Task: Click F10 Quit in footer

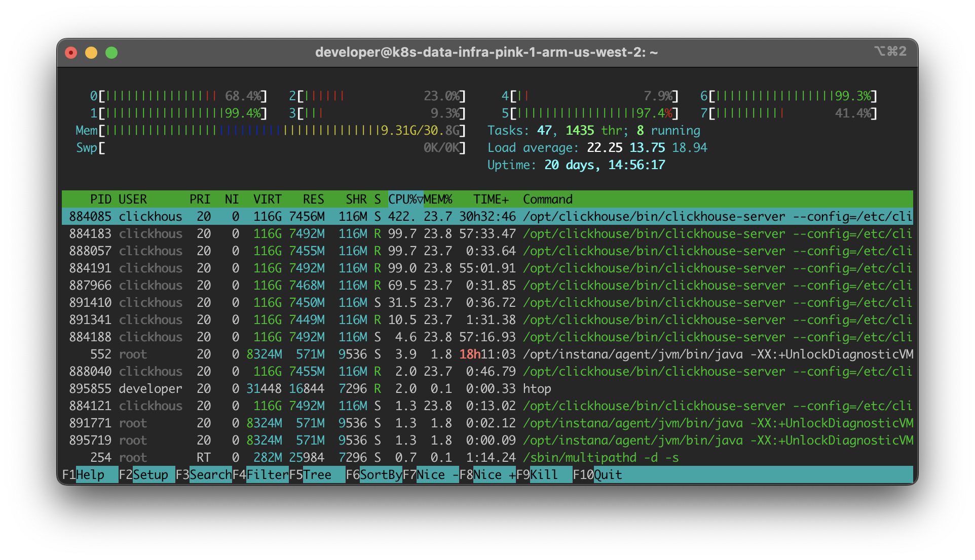Action: tap(607, 475)
